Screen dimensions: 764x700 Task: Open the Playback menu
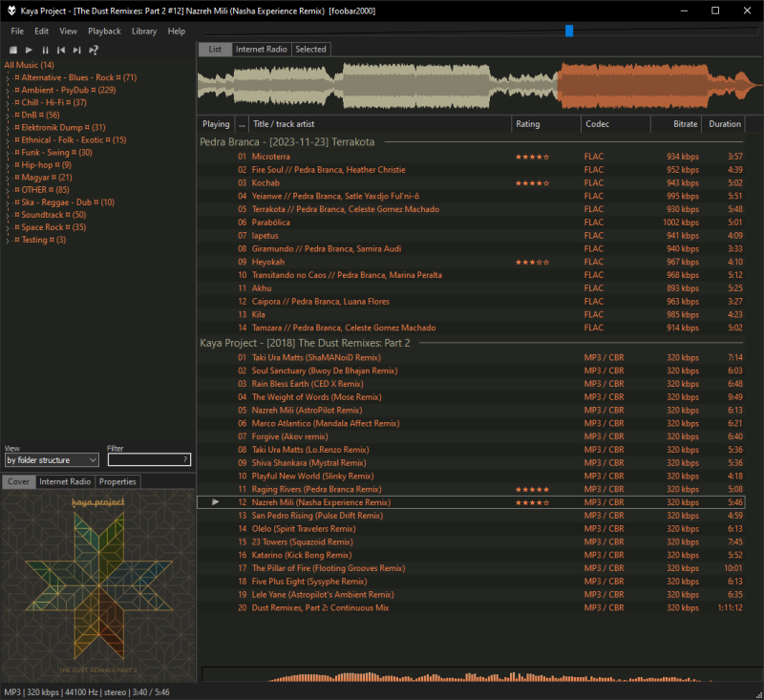104,32
